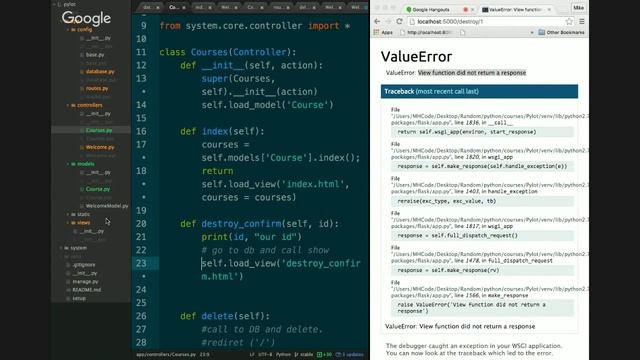Open __init__.py under the views folder
Image resolution: width=640 pixels, height=360 pixels.
point(89,231)
